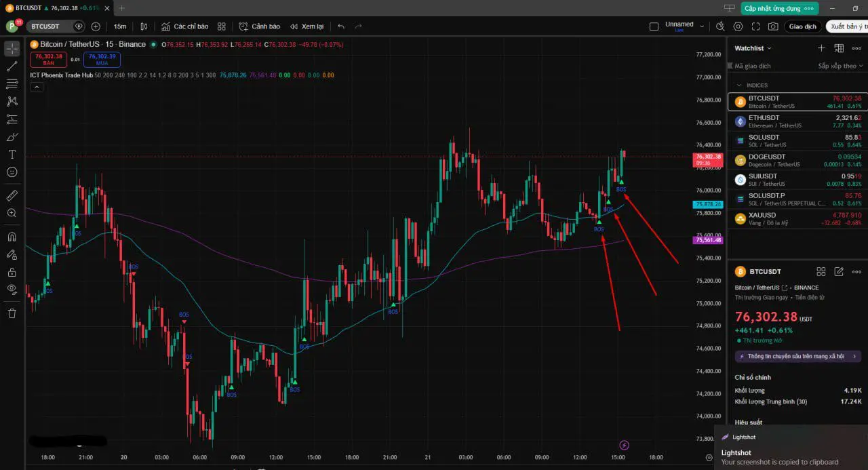
Task: Select XAUUSD in the watchlist
Action: (797, 218)
